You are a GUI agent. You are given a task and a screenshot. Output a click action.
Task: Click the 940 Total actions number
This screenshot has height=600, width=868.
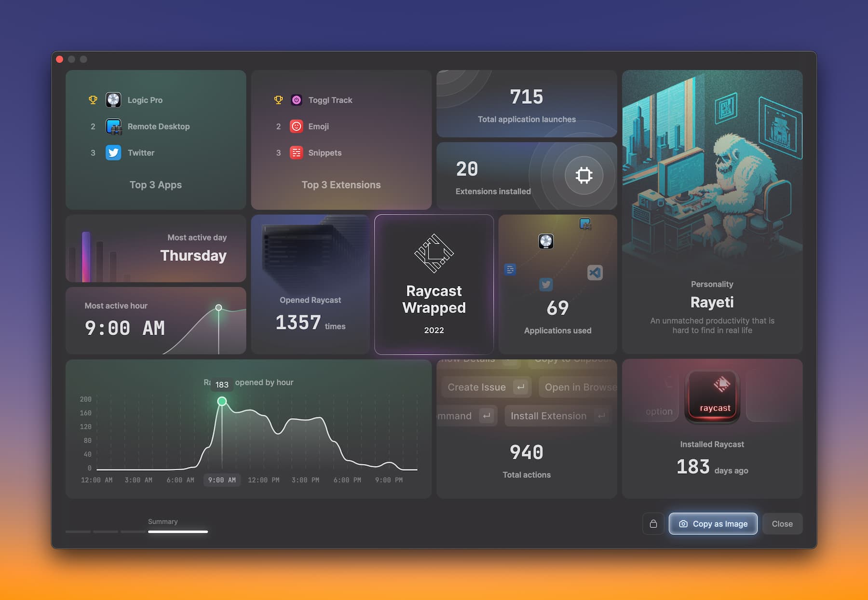pos(527,452)
